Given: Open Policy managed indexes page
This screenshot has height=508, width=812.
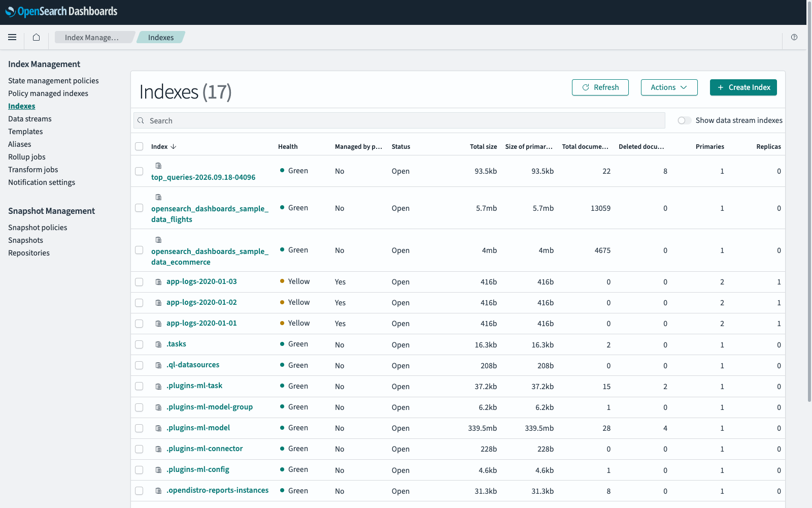Looking at the screenshot, I should (48, 93).
